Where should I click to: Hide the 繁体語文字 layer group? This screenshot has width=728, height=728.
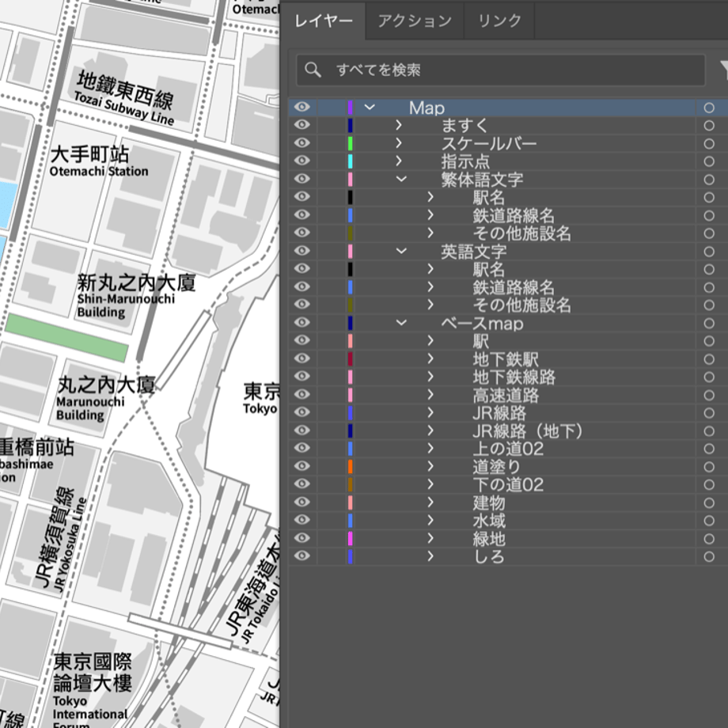pyautogui.click(x=301, y=179)
